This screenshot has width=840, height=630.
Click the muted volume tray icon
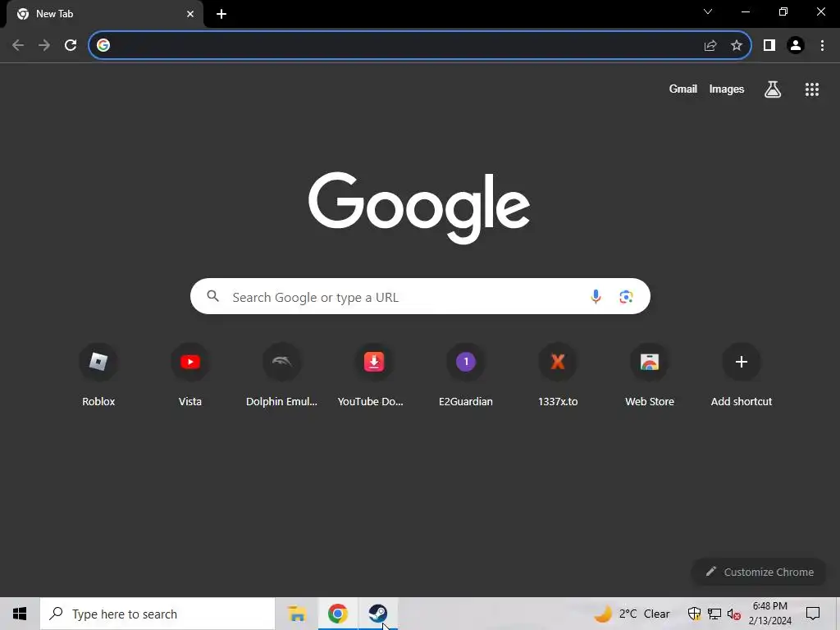[x=734, y=614]
